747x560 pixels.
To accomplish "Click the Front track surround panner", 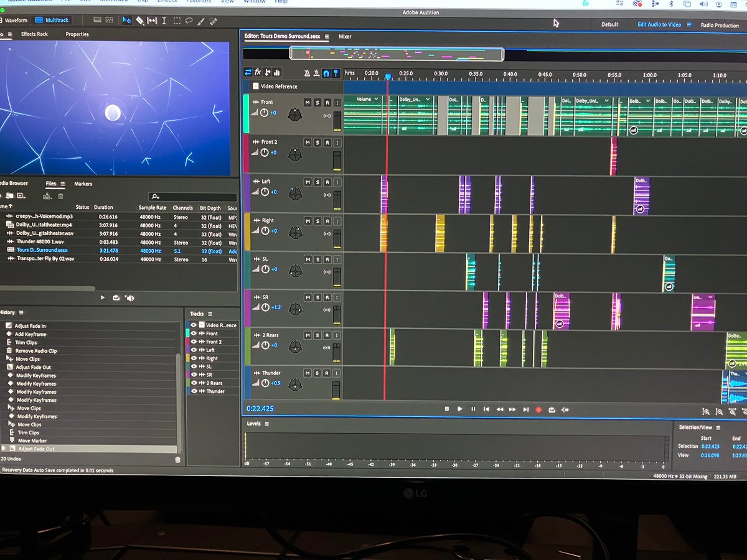I will click(x=295, y=115).
